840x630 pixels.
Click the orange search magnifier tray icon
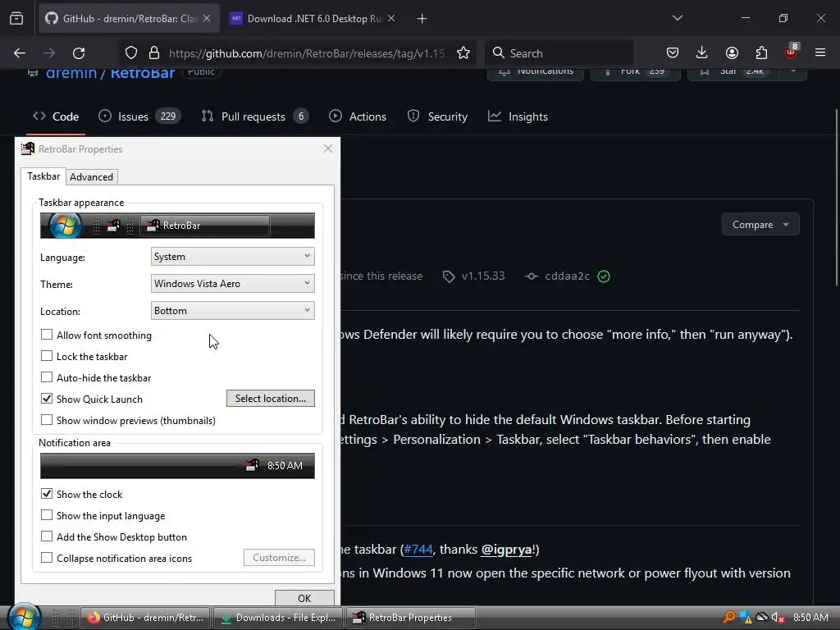pyautogui.click(x=729, y=617)
